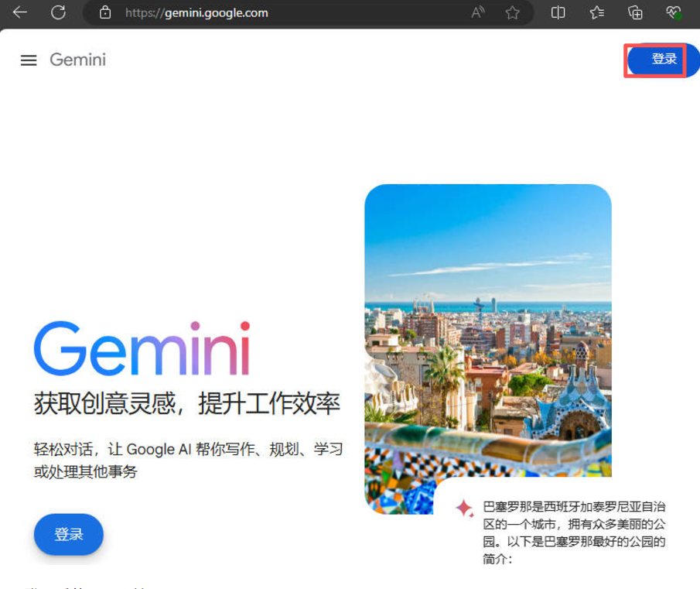Open the Gemini hamburger menu

tap(29, 60)
